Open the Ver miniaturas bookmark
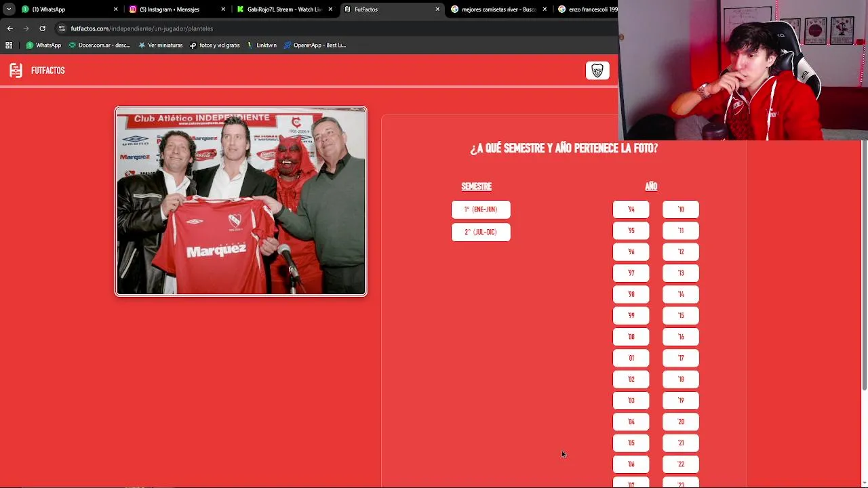Viewport: 868px width, 488px height. click(x=160, y=45)
